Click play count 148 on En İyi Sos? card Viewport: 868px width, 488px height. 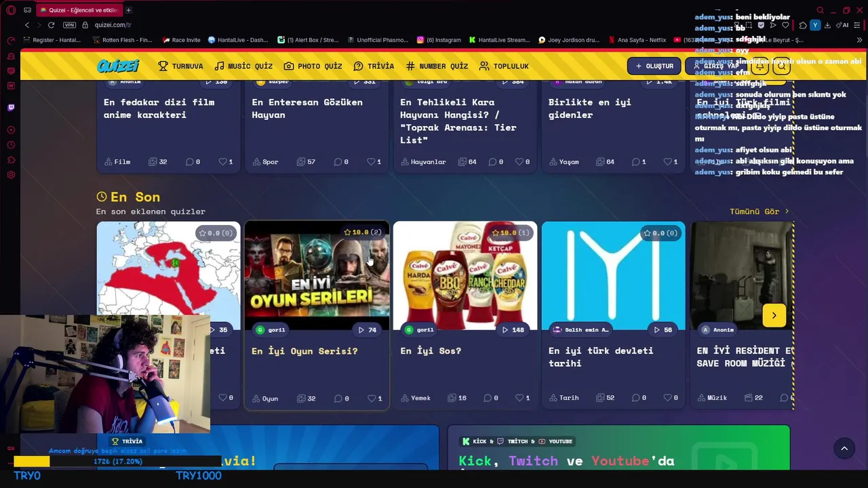[x=513, y=330]
